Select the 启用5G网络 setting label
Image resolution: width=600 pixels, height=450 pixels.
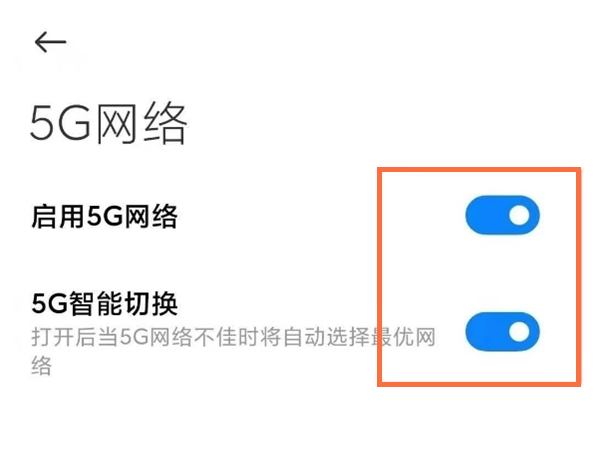(x=104, y=216)
